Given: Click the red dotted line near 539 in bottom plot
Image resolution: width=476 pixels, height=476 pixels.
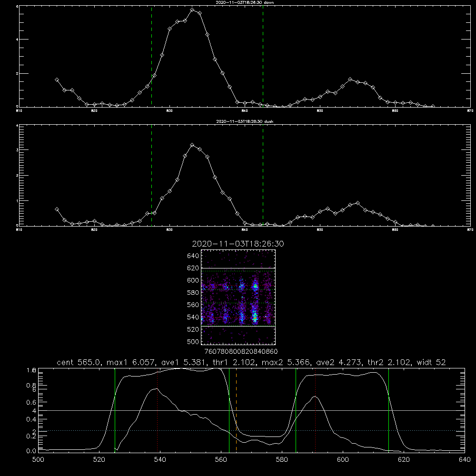Looking at the screenshot, I should (x=157, y=410).
